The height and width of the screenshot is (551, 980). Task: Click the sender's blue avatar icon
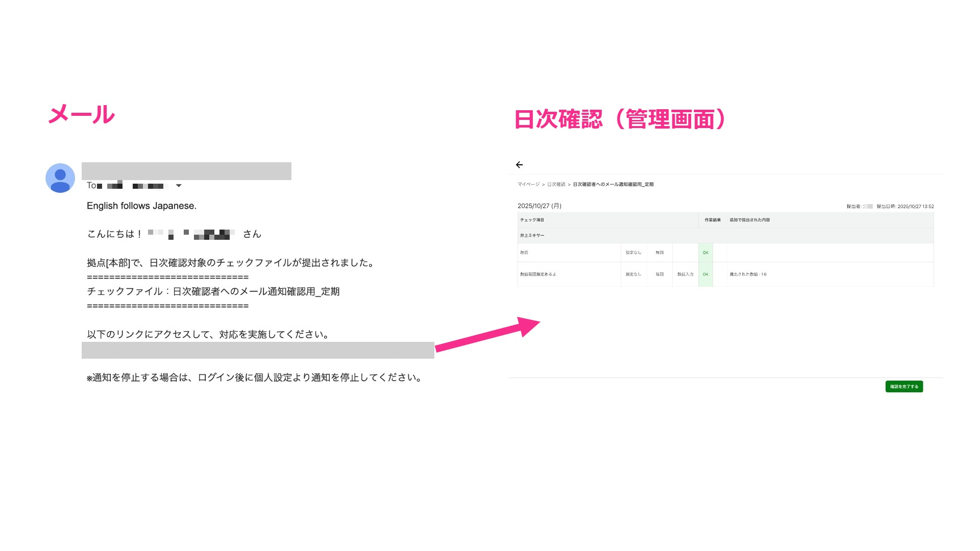tap(60, 178)
